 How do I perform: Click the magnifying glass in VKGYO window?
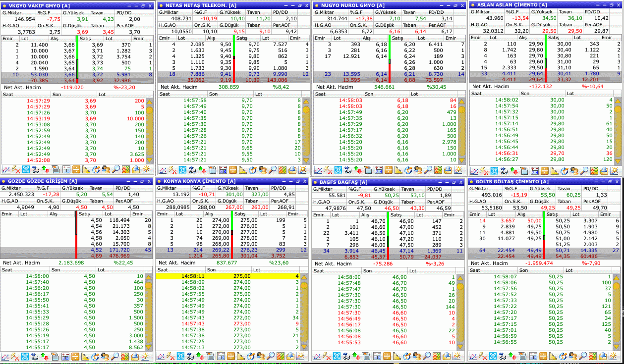116,170
